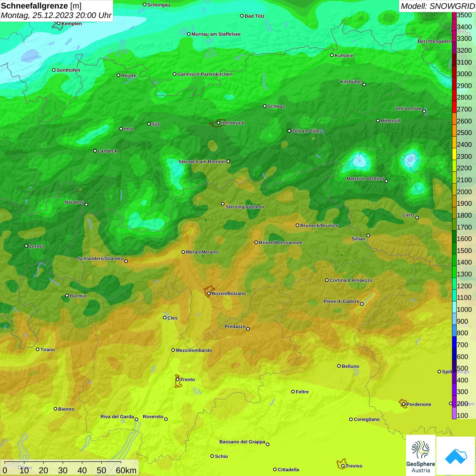
Task: Click the Imst label
Action: click(x=129, y=129)
